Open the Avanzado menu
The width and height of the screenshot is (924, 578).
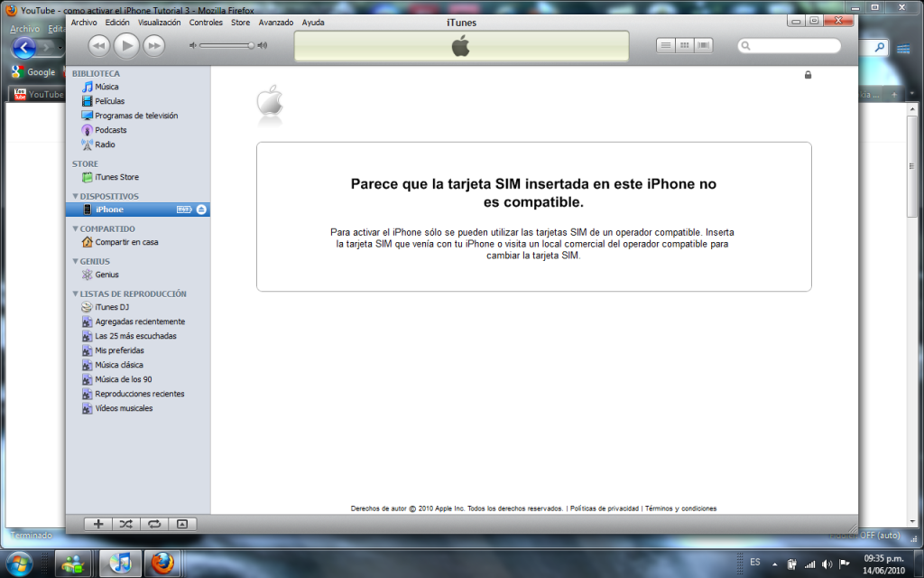click(276, 23)
